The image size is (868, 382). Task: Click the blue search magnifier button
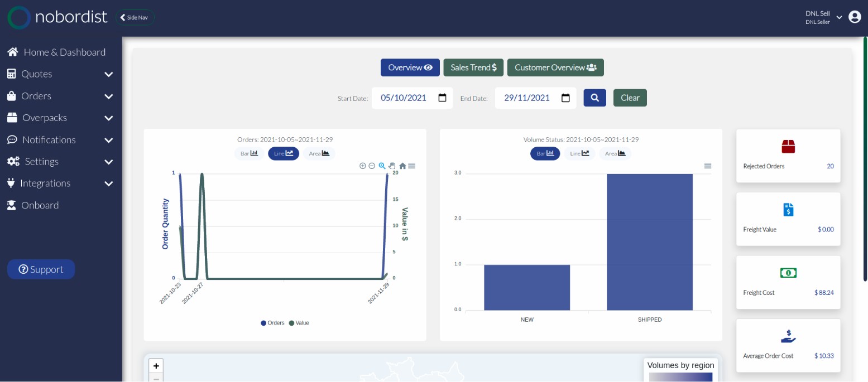(594, 98)
